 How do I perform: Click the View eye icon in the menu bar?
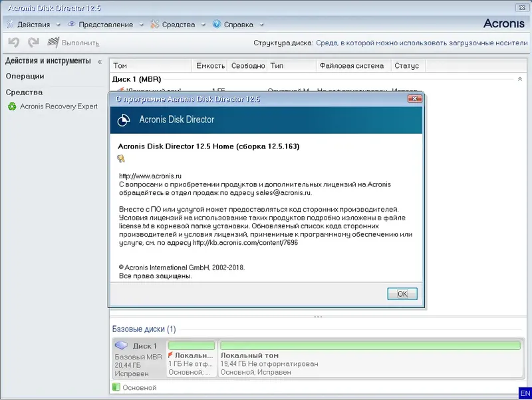pos(71,24)
